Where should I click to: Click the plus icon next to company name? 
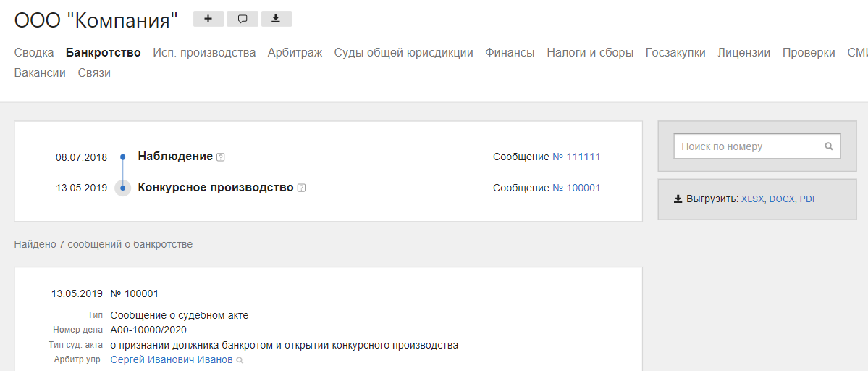tap(208, 19)
